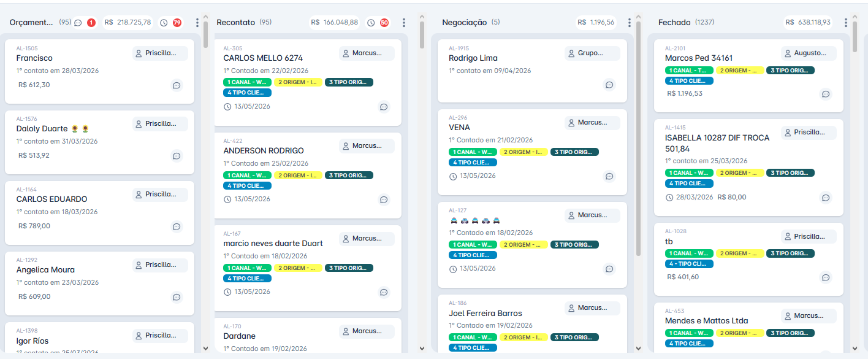Open assignee Priscilla selector on Daloly Duarte card
The width and height of the screenshot is (868, 359).
[x=160, y=124]
